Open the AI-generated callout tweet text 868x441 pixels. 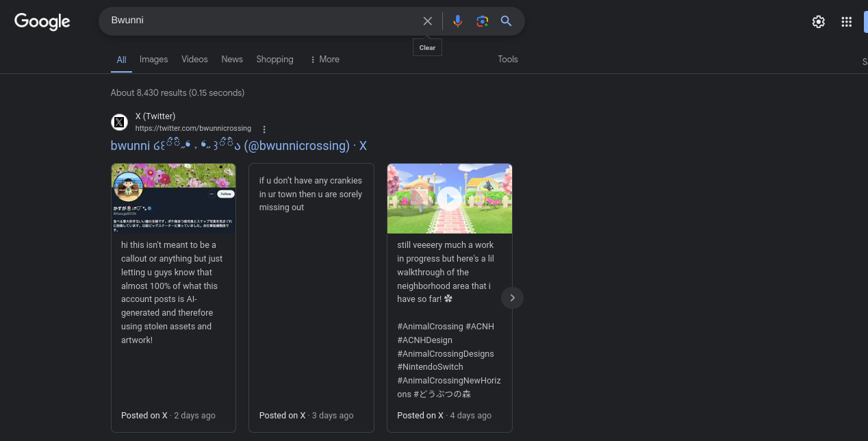(172, 292)
